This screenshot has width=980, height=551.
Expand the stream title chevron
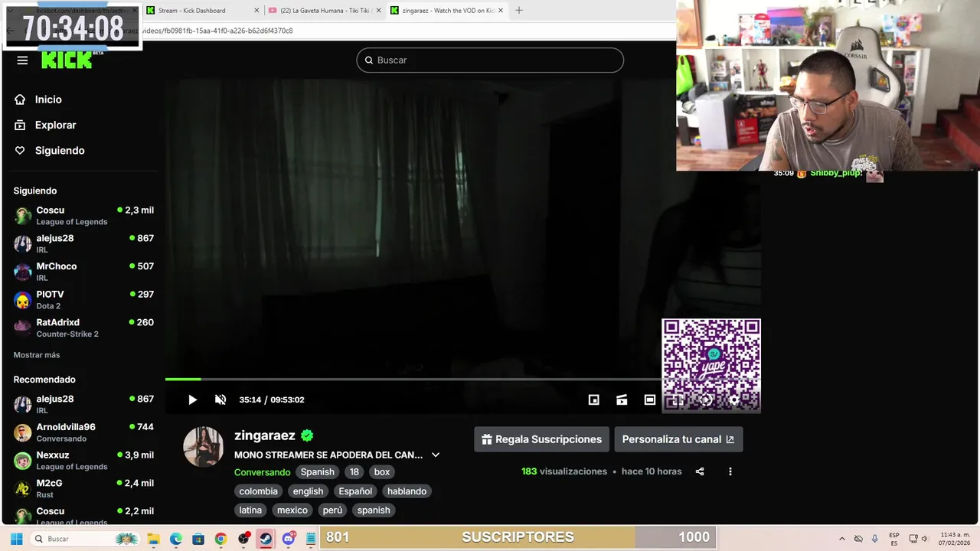tap(436, 455)
